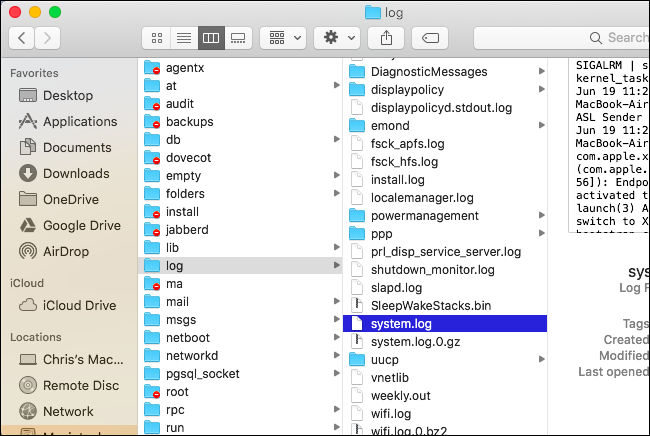Click the Edit Tags button
Image resolution: width=650 pixels, height=436 pixels.
(x=429, y=38)
